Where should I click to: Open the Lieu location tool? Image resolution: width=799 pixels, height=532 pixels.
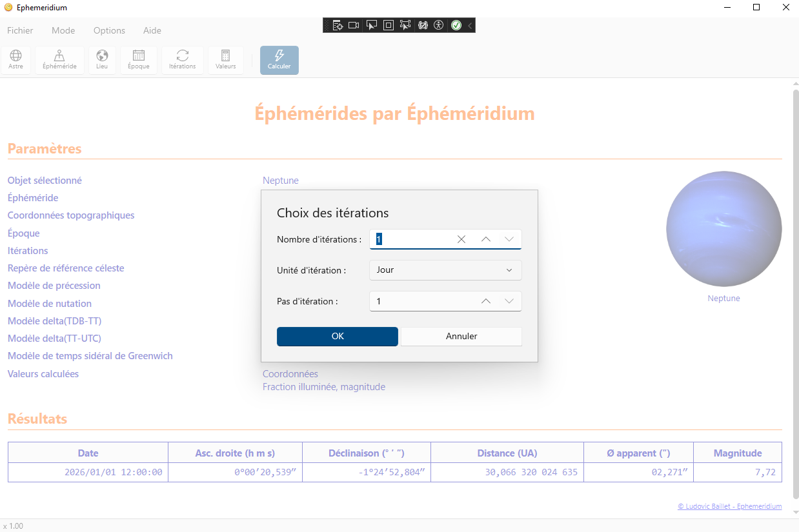click(102, 60)
